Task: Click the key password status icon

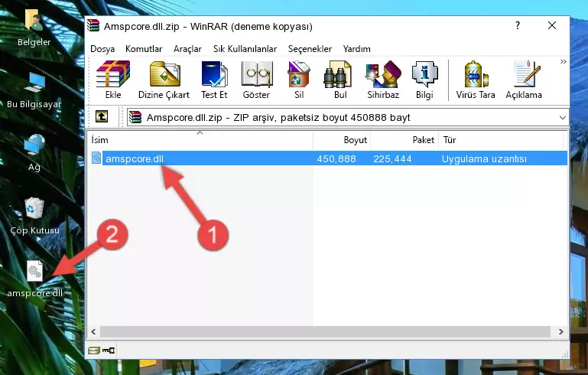Action: [109, 351]
